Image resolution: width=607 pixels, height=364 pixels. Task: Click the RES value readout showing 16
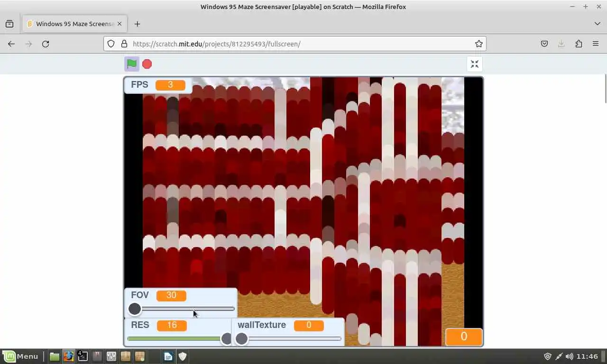(172, 325)
